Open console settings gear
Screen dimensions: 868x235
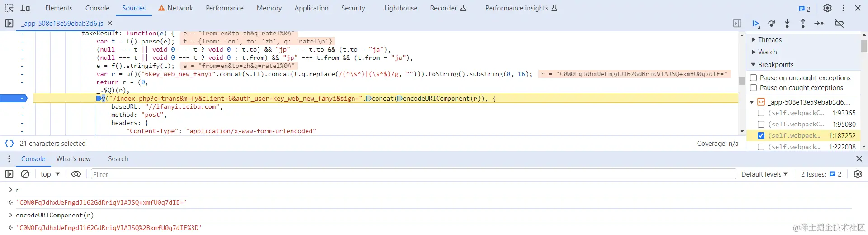coord(858,174)
